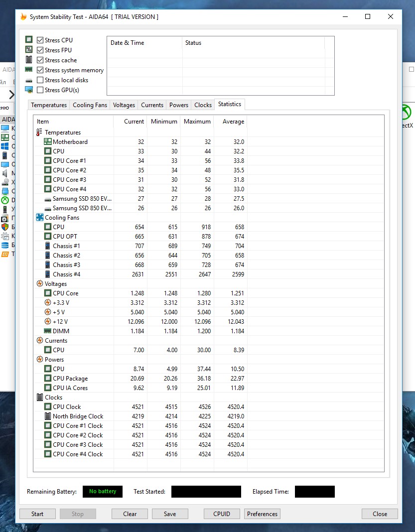Select the CPU Core #3 temperature row label
Viewport: 415px width, 532px height.
[x=70, y=180]
